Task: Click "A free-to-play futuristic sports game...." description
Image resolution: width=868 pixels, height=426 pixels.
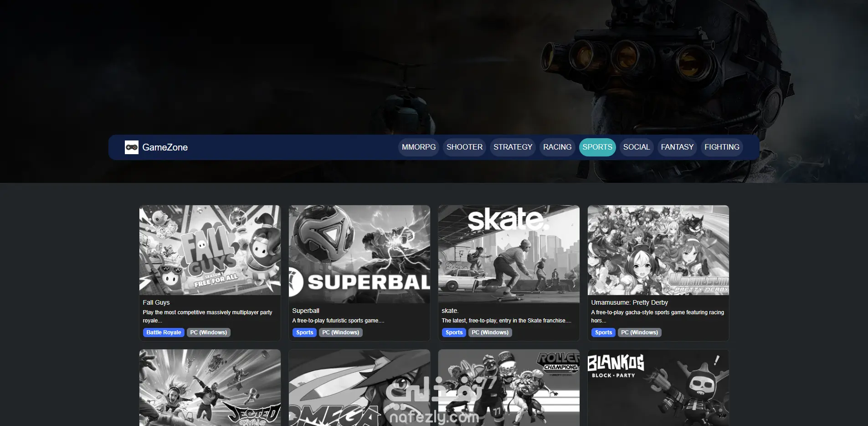Action: click(338, 321)
